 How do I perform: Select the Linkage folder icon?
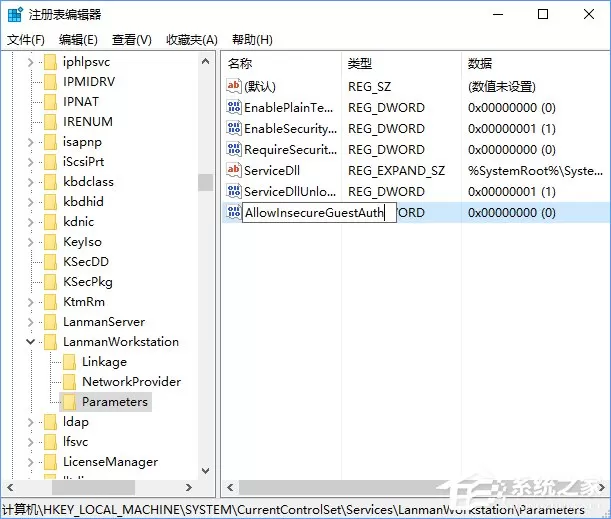pos(69,362)
